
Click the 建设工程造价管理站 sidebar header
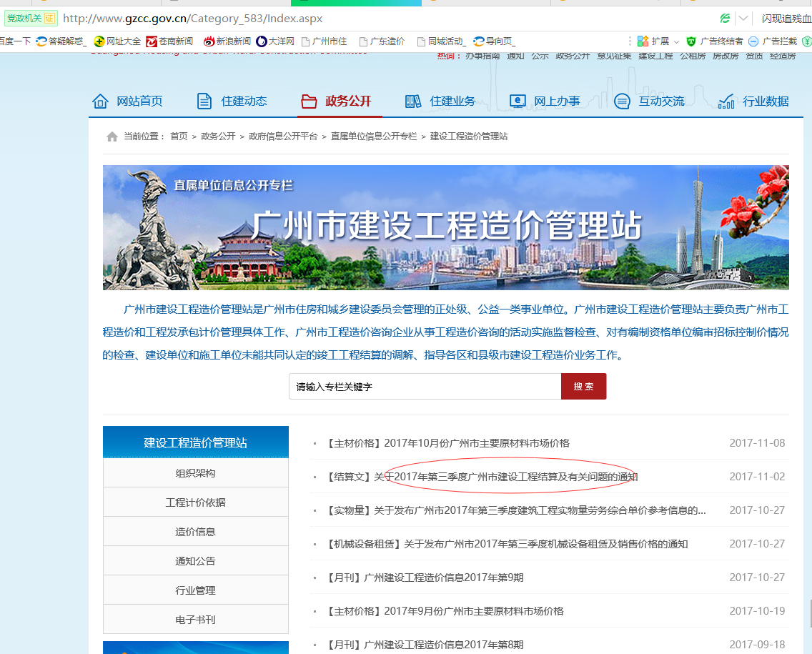(x=196, y=442)
